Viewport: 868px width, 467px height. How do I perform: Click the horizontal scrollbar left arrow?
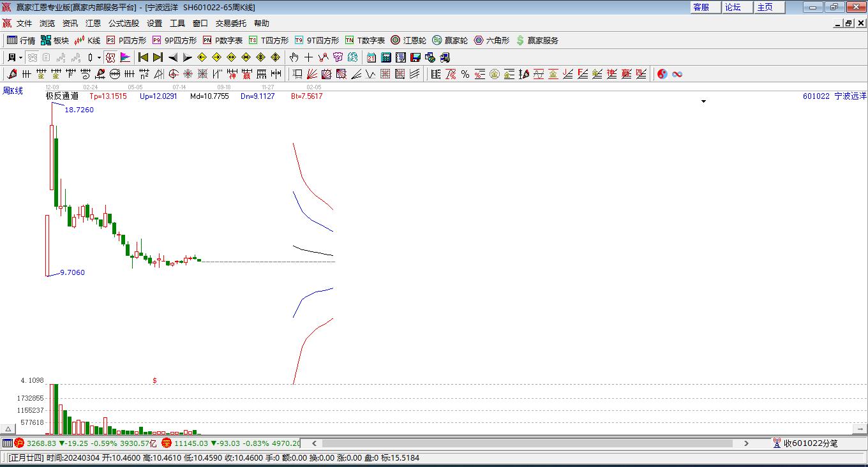(x=315, y=443)
